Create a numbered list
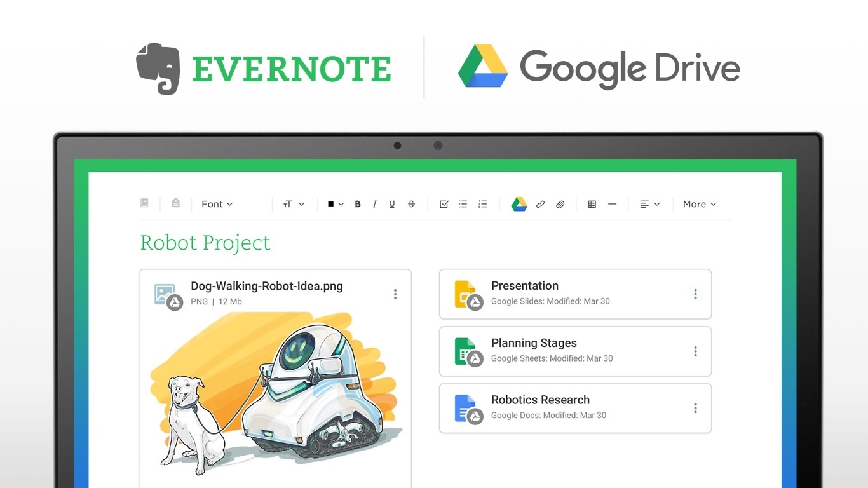Image resolution: width=868 pixels, height=488 pixels. [483, 204]
